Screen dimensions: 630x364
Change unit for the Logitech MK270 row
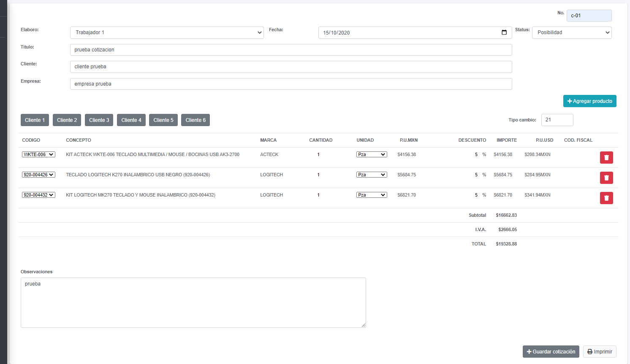pos(372,195)
